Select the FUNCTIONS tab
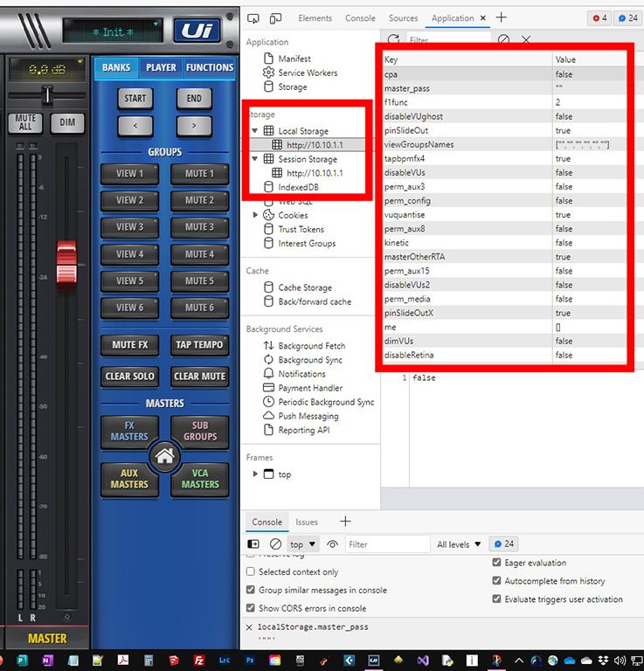Viewport: 644px width, 671px height. point(210,67)
